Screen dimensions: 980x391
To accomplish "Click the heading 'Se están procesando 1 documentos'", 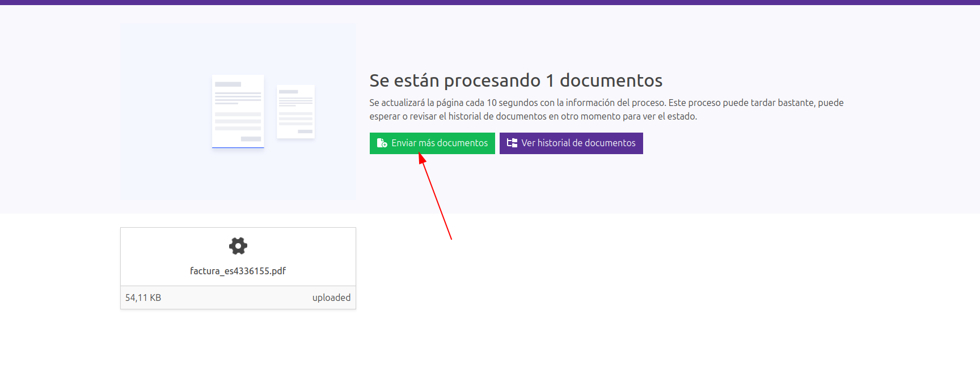I will click(516, 80).
